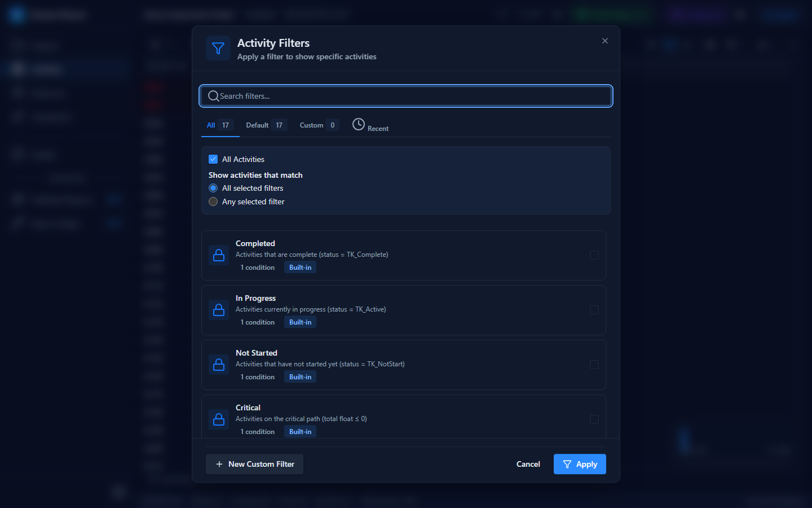Click the Critical filter title
The width and height of the screenshot is (812, 508).
point(248,408)
